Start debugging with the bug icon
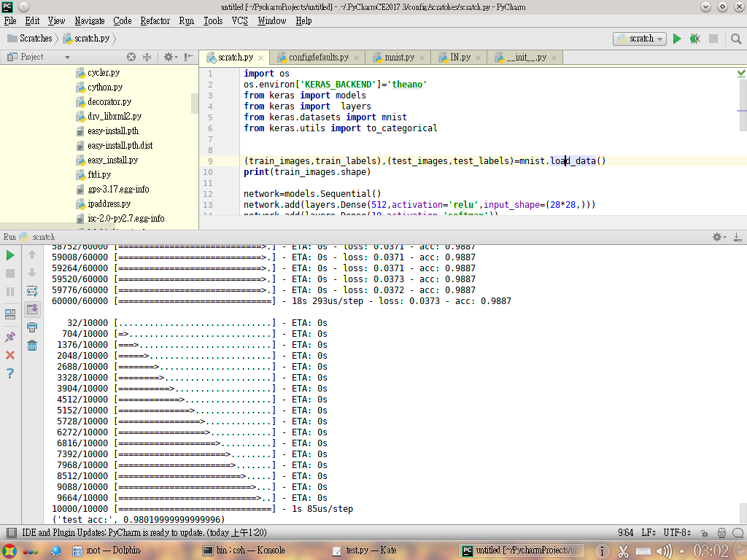Viewport: 747px width, 560px height. [x=694, y=39]
